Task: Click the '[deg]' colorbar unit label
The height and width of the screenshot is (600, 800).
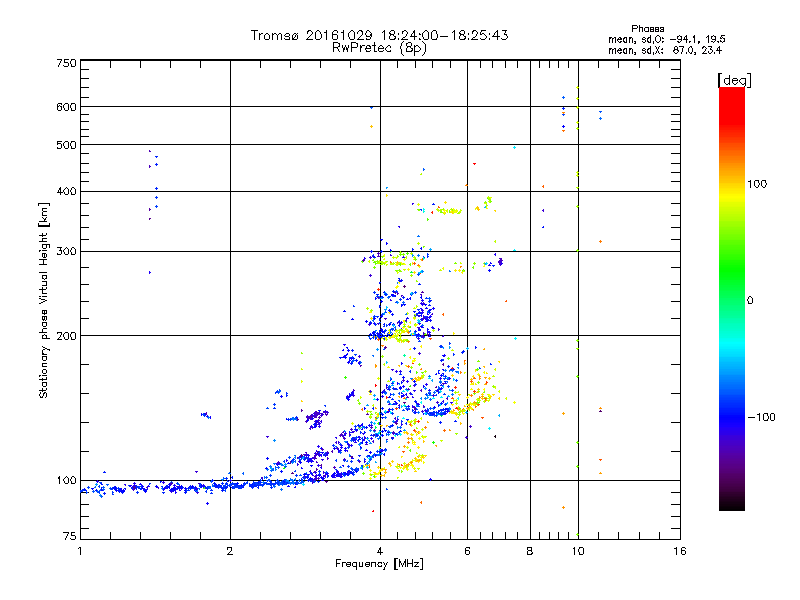Action: (x=734, y=80)
